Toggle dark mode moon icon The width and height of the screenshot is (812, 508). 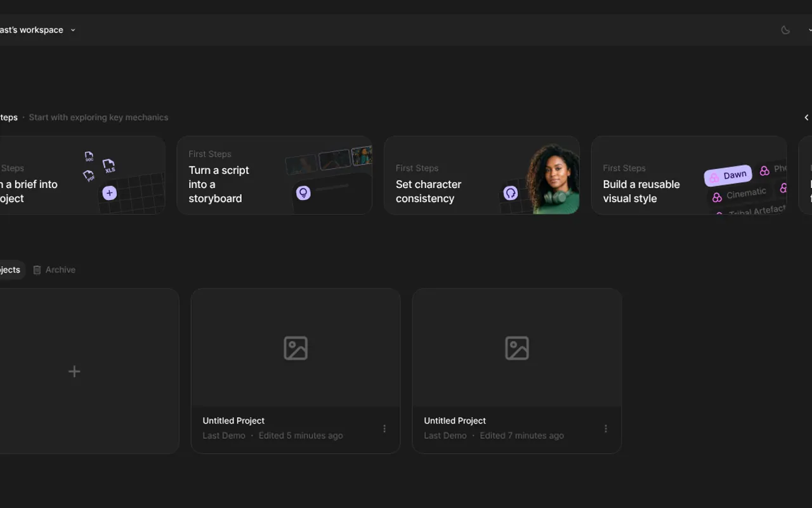[x=785, y=30]
